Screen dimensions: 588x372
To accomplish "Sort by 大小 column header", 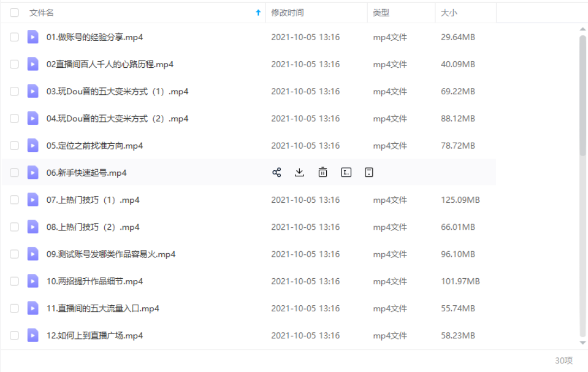I will pyautogui.click(x=449, y=12).
